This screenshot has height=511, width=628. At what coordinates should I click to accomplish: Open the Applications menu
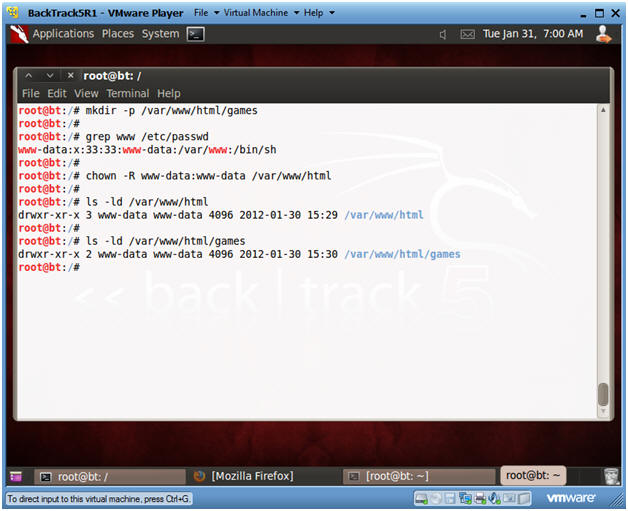point(63,34)
